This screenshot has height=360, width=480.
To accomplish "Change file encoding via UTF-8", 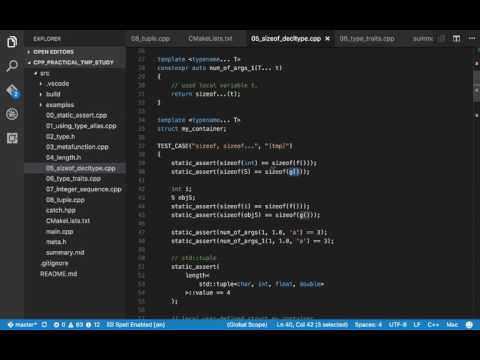I will 397,325.
